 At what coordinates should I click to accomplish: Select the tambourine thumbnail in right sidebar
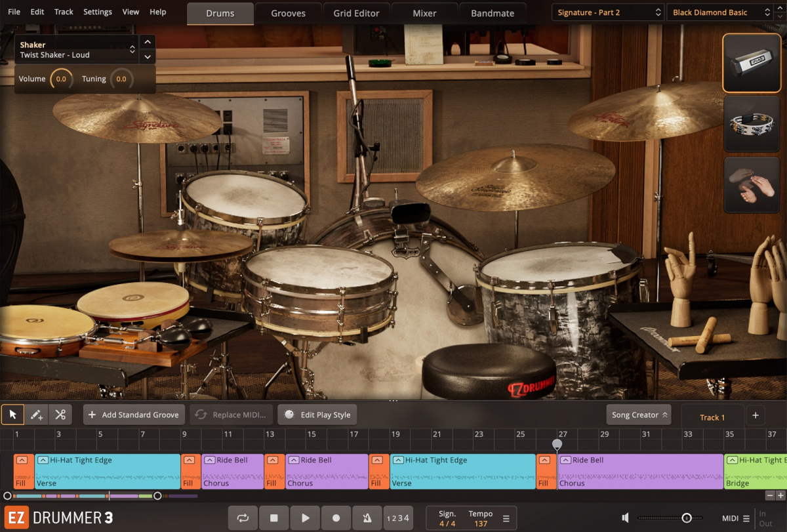(x=752, y=125)
